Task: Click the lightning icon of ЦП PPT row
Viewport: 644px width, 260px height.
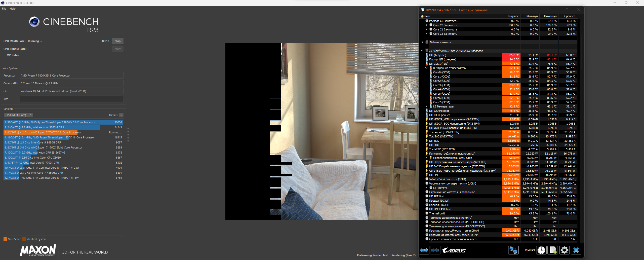Action: click(x=427, y=175)
